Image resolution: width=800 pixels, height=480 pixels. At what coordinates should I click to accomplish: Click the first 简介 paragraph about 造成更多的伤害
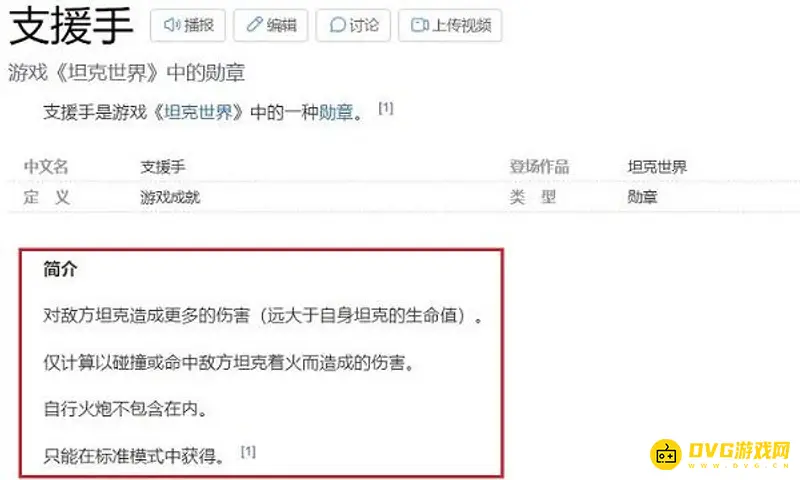263,316
